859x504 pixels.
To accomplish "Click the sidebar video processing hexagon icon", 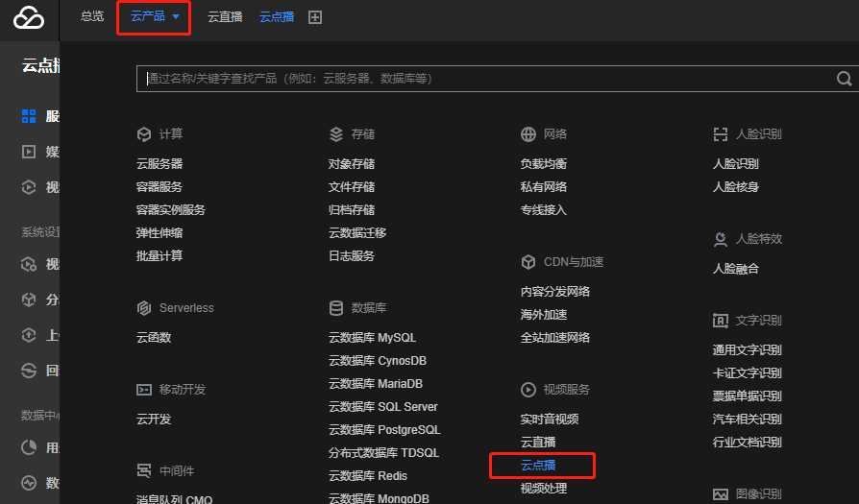I will click(29, 187).
